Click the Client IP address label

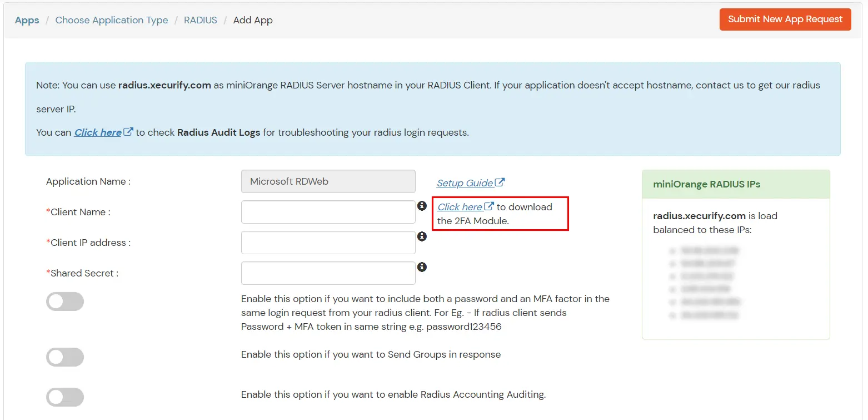[x=88, y=243]
